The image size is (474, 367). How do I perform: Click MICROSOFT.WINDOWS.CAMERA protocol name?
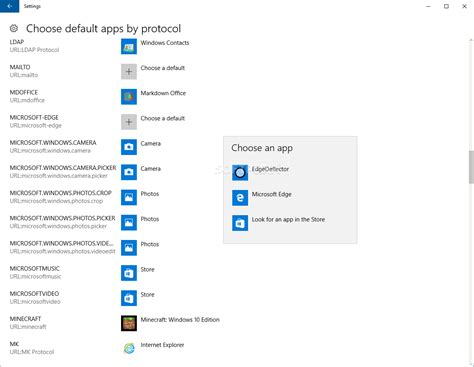pyautogui.click(x=53, y=143)
